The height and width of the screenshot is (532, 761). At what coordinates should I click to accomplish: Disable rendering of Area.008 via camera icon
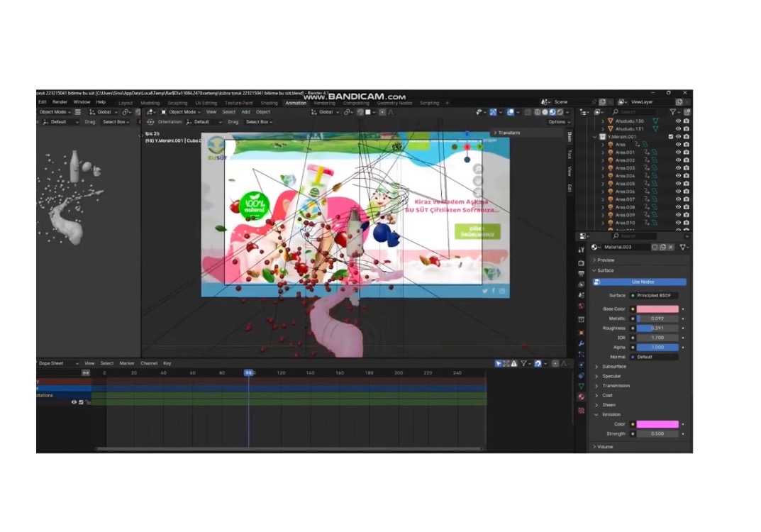tap(687, 207)
